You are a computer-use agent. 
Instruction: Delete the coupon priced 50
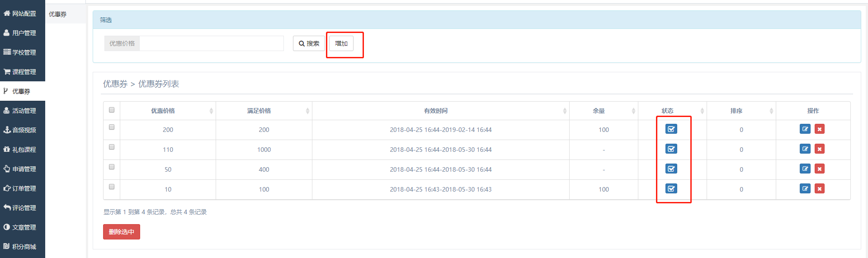point(820,169)
